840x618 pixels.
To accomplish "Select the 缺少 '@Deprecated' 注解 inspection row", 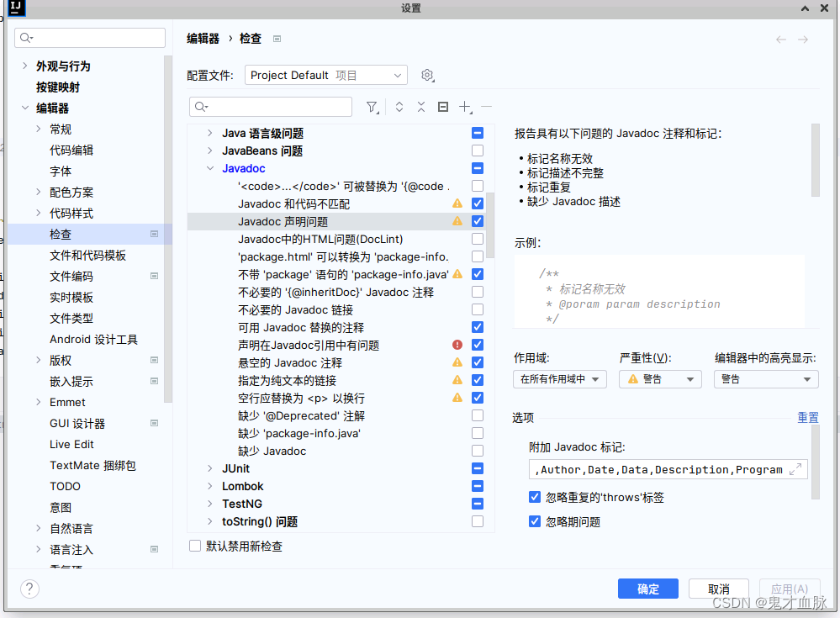I will point(335,415).
